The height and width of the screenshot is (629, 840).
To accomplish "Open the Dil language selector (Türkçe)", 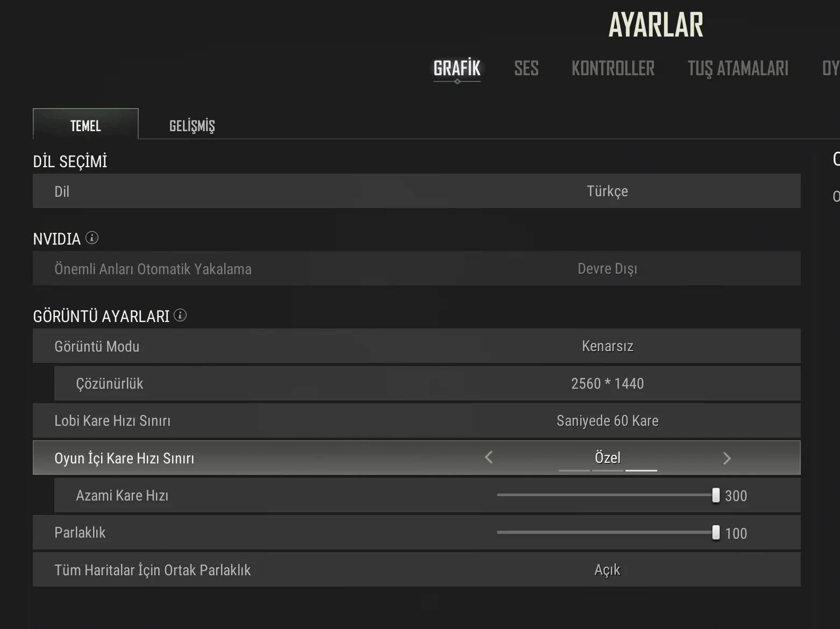I will click(607, 191).
